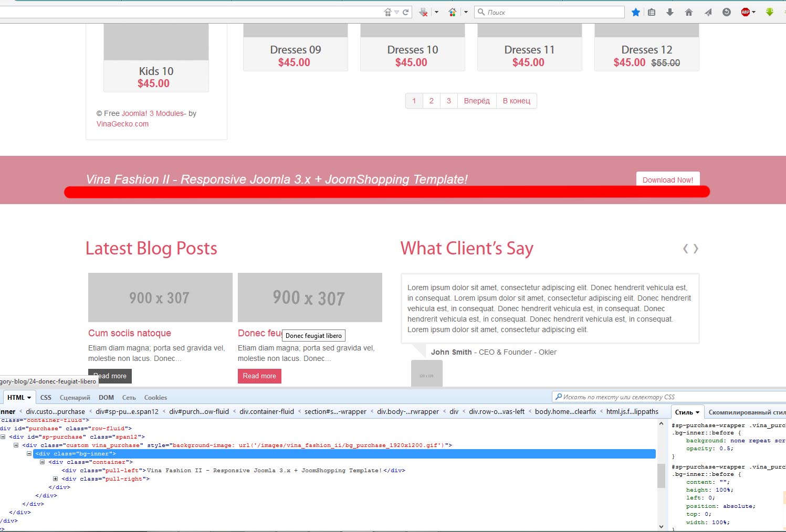The height and width of the screenshot is (532, 786).
Task: Click the next testimonial arrow
Action: coord(696,249)
